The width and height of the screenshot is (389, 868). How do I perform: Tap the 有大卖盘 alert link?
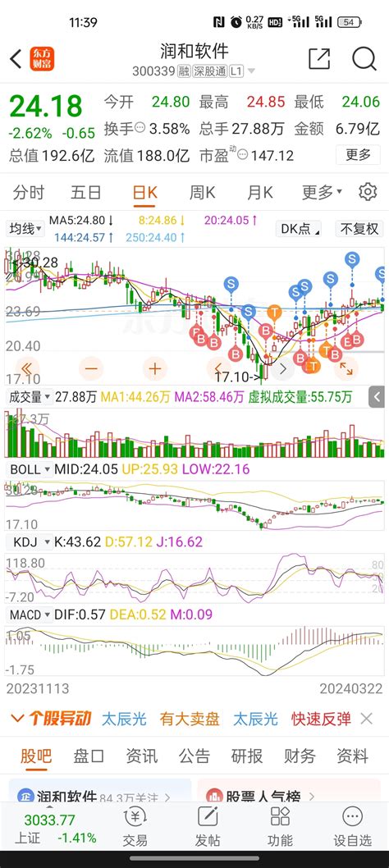pos(190,719)
